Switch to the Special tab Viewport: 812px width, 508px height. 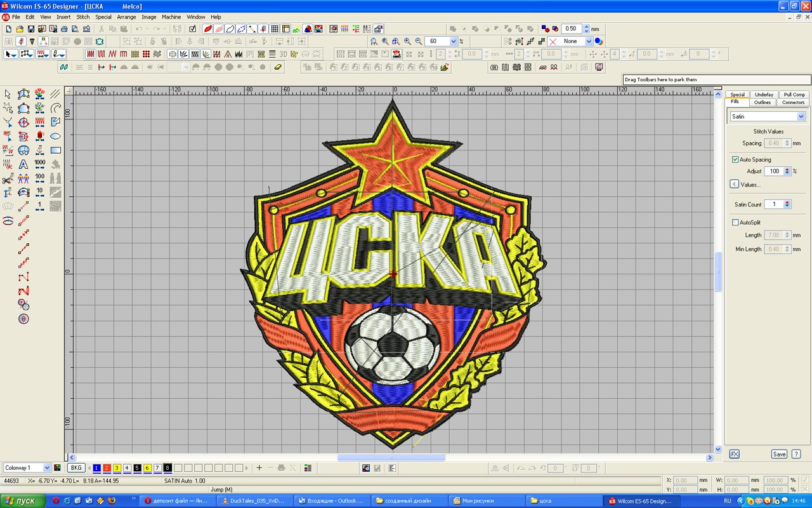point(737,95)
